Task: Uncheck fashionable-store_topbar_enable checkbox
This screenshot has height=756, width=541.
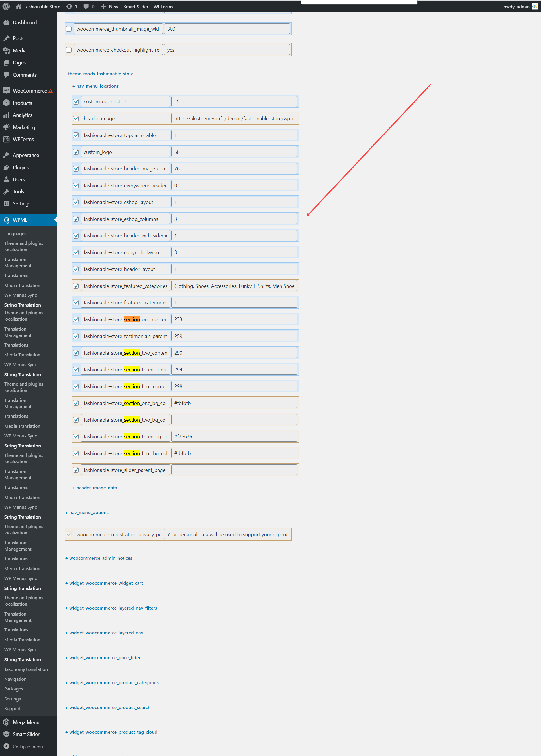Action: pyautogui.click(x=76, y=135)
